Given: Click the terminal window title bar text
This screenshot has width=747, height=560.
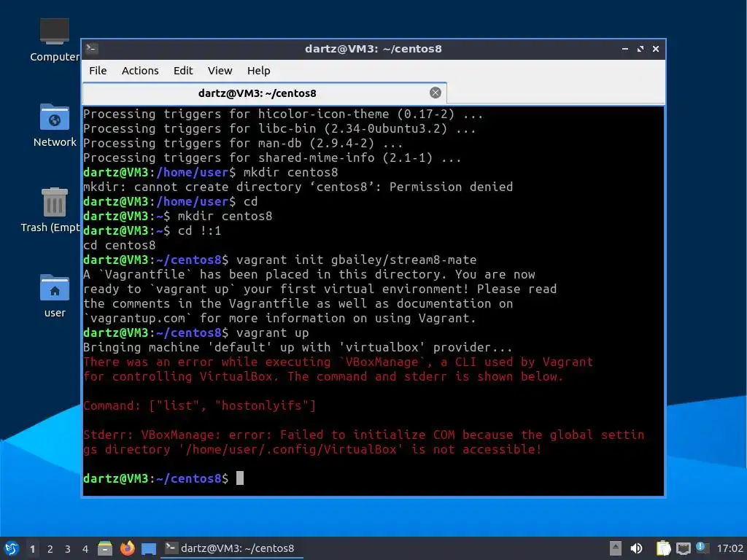Looking at the screenshot, I should click(373, 49).
